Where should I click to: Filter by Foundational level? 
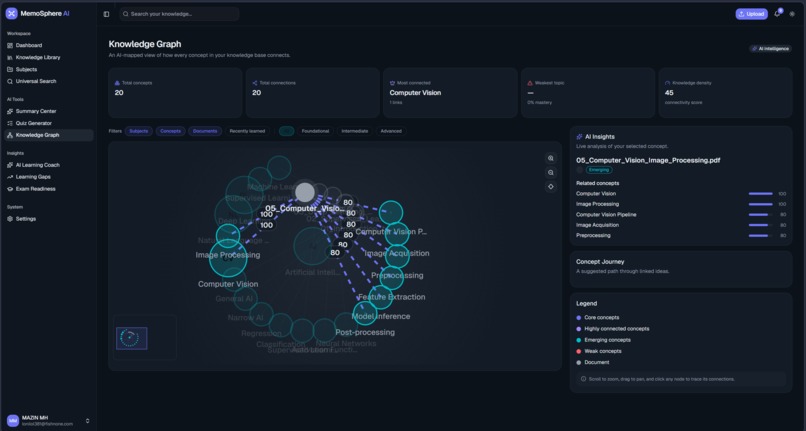(315, 131)
